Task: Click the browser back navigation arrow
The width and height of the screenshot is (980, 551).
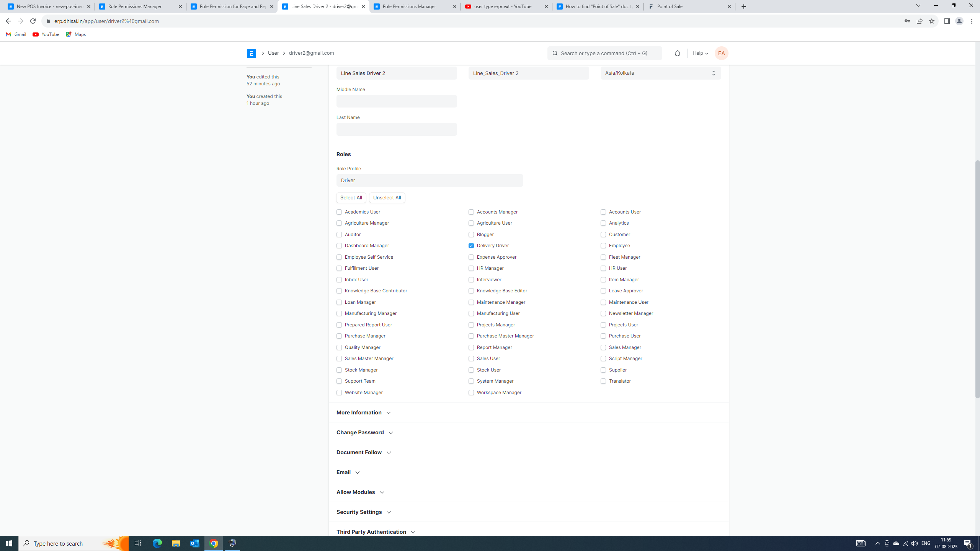Action: [8, 21]
